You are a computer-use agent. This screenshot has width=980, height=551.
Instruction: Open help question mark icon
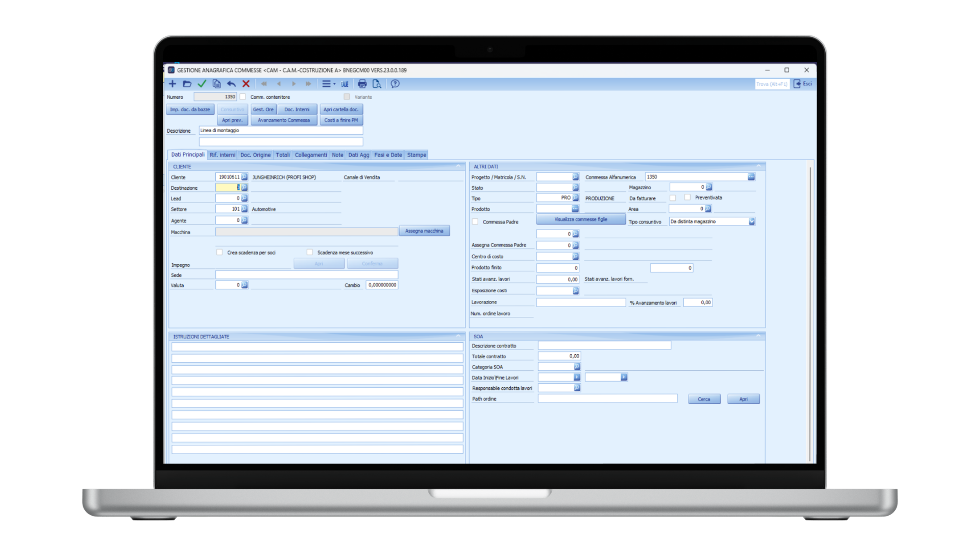coord(395,84)
